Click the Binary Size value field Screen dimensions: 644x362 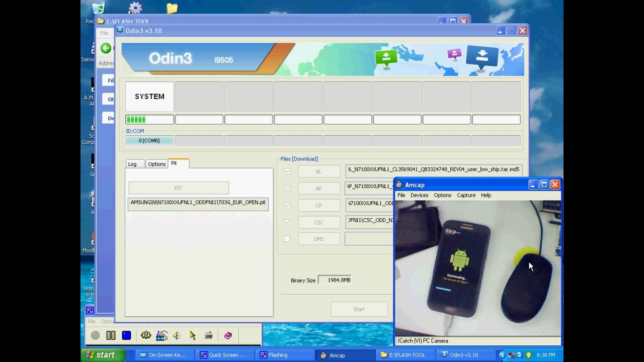coord(335,280)
